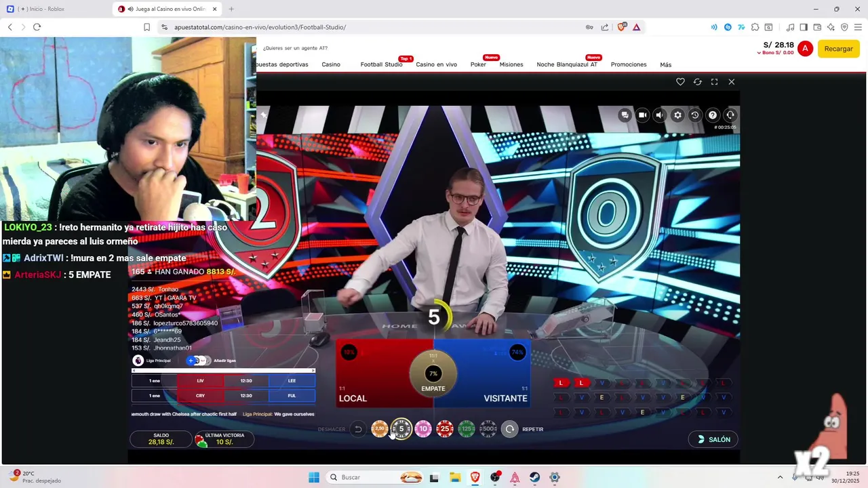Add leagues with blue plus button
The width and height of the screenshot is (868, 488).
[191, 361]
